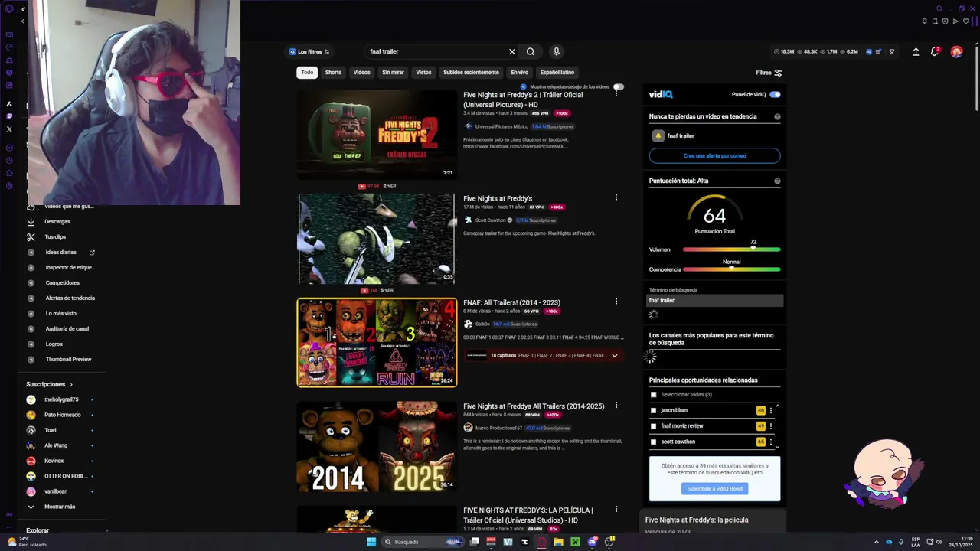
Task: Open options for Scott Cawthon's 'Five Nights at Freddy's' video
Action: coord(616,197)
